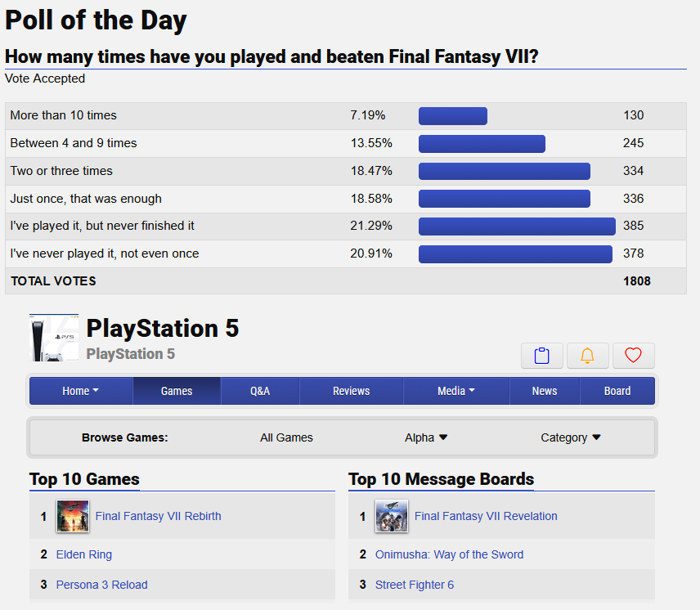
Task: Expand the Media dropdown menu
Action: [456, 391]
